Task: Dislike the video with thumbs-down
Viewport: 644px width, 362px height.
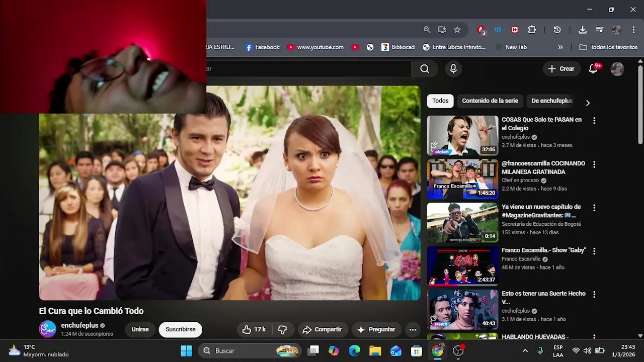Action: [282, 330]
